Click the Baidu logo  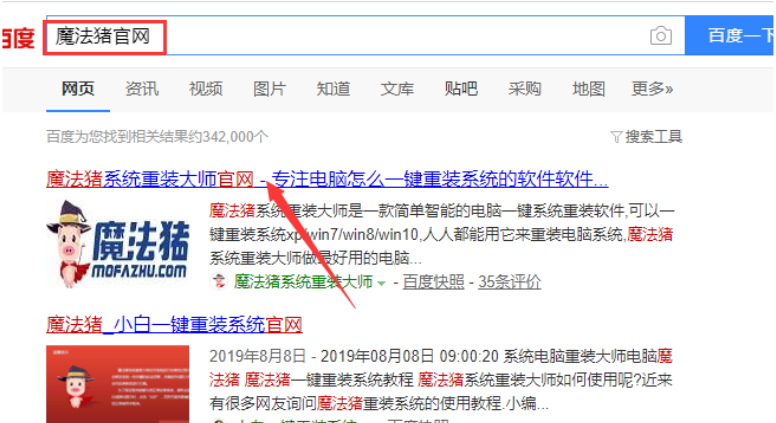coord(17,37)
